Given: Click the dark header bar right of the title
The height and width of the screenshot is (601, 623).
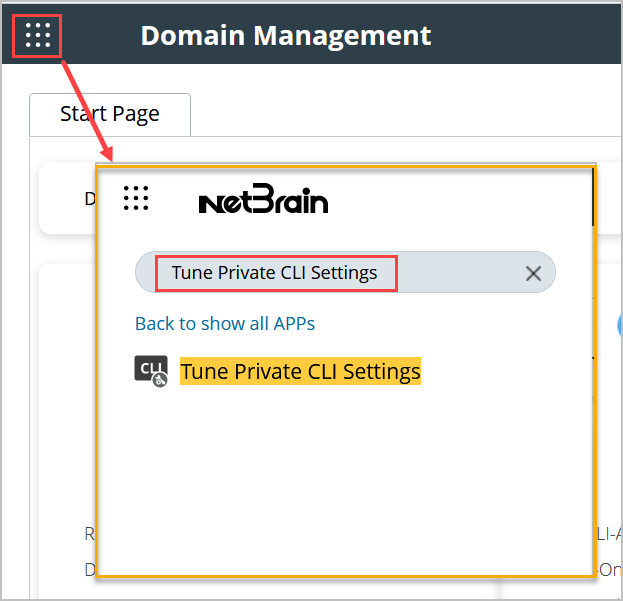Looking at the screenshot, I should pyautogui.click(x=530, y=36).
